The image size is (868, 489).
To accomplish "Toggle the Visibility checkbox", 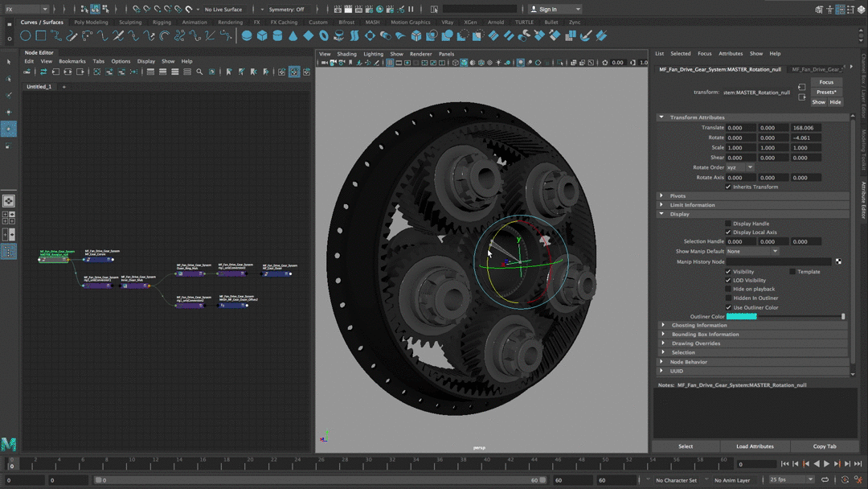I will pyautogui.click(x=728, y=272).
